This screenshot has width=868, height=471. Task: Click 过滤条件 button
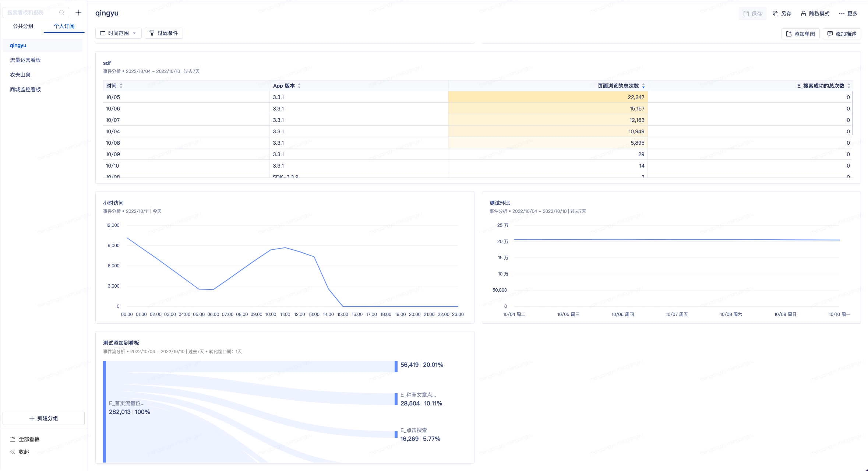[164, 33]
